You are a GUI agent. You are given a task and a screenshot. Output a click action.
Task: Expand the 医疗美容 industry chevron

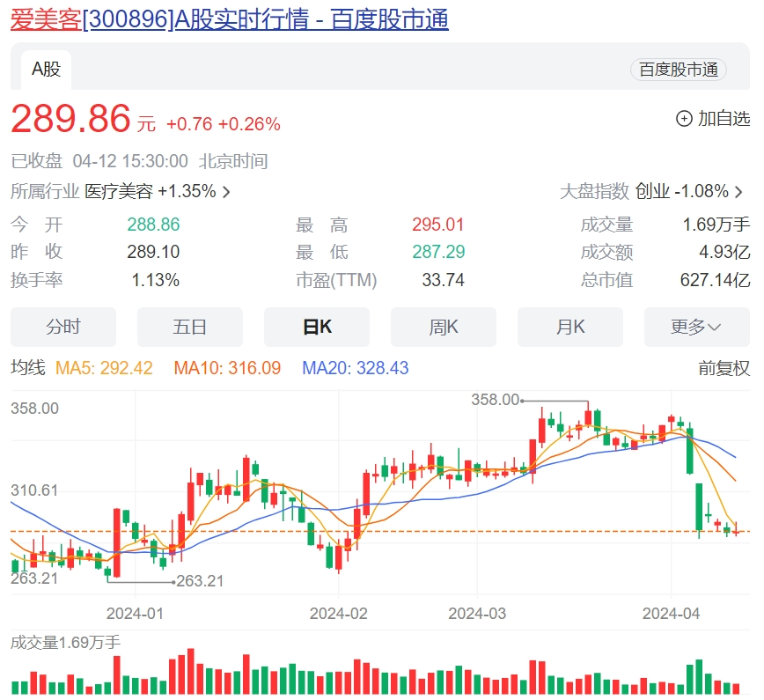226,192
